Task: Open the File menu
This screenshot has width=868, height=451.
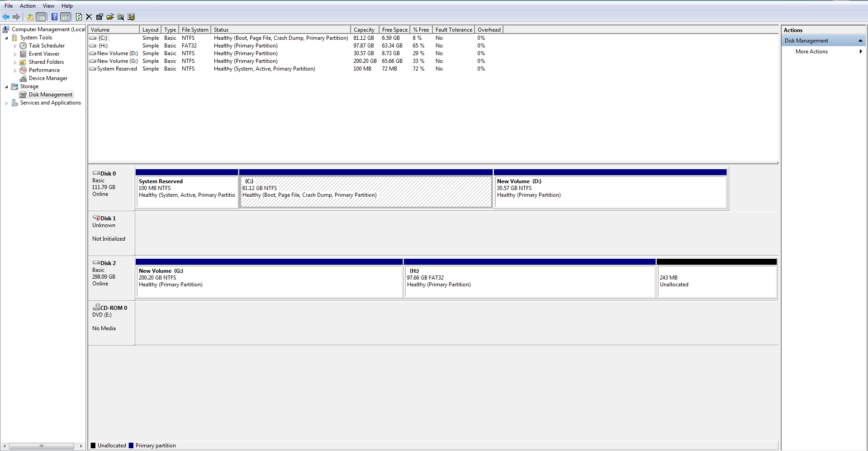Action: [9, 6]
